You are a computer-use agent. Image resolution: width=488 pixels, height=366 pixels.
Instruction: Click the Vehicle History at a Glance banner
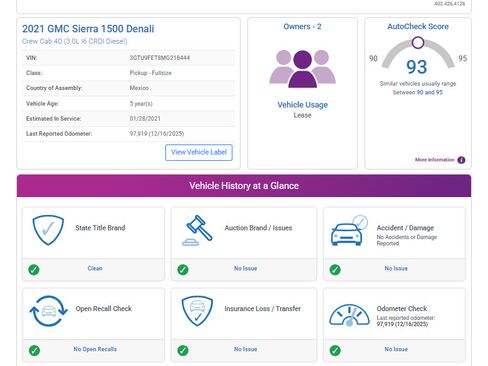point(244,186)
